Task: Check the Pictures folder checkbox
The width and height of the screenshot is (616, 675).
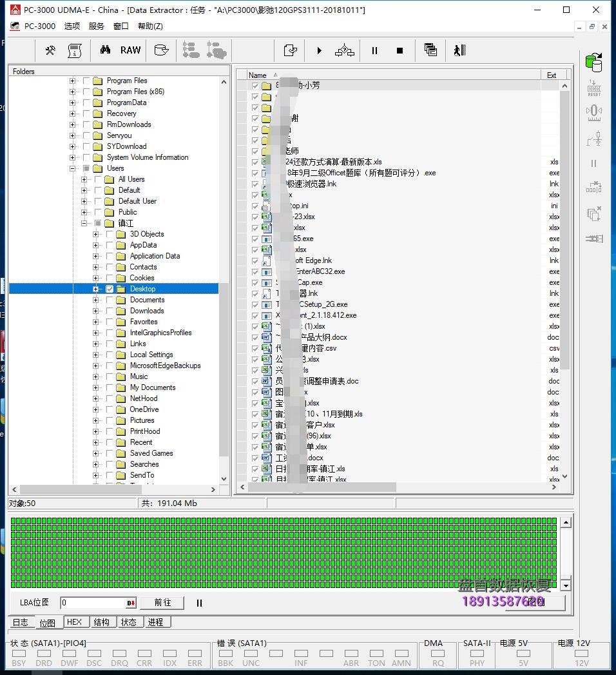Action: (x=110, y=420)
